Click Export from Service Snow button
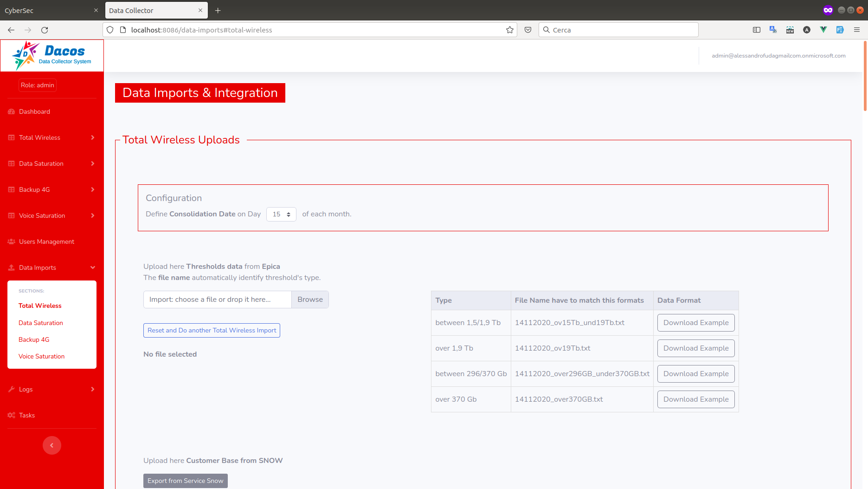The width and height of the screenshot is (868, 489). [186, 481]
